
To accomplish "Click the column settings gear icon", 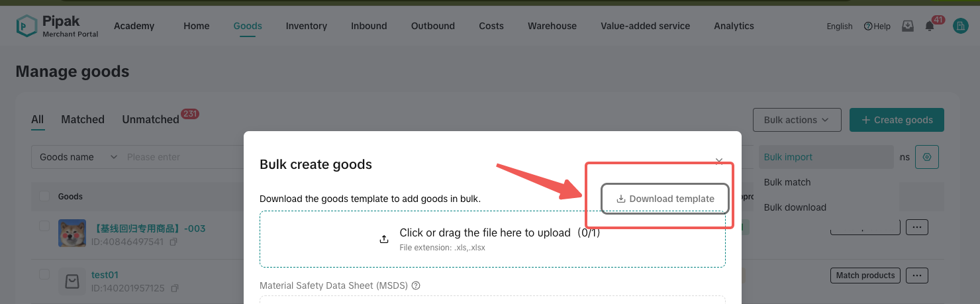I will (926, 157).
